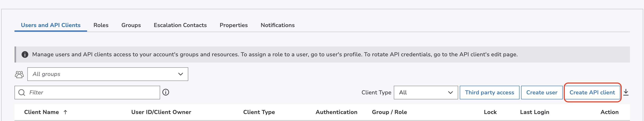644x121 pixels.
Task: Click the Authentication column header
Action: click(x=336, y=112)
